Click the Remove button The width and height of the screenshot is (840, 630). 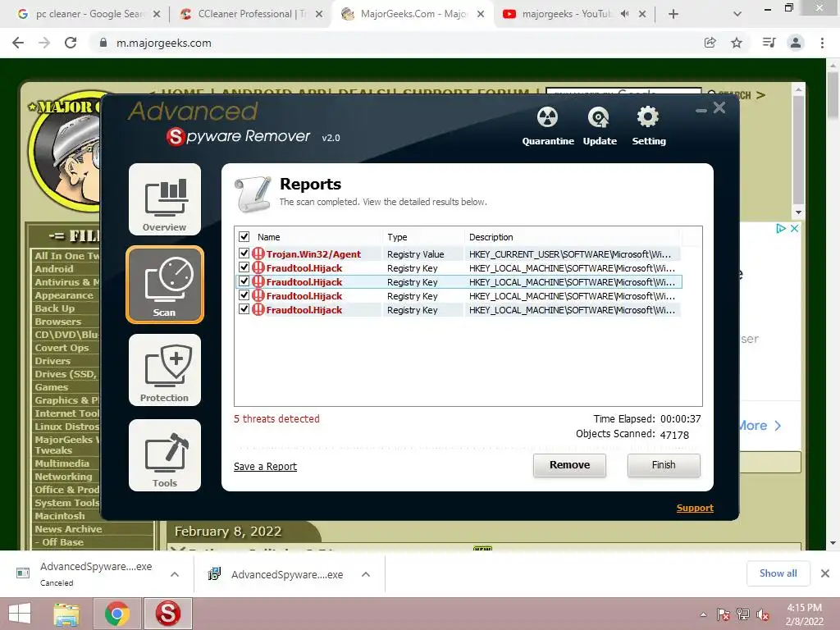(569, 465)
